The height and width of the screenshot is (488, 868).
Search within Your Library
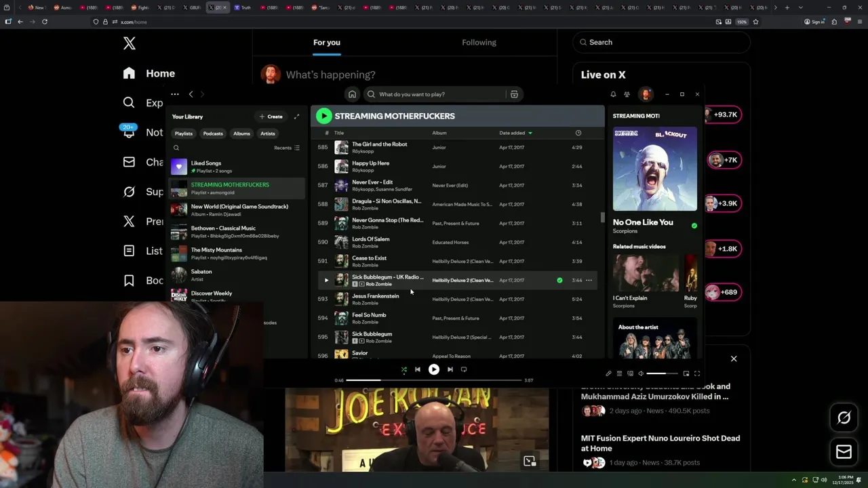tap(176, 148)
